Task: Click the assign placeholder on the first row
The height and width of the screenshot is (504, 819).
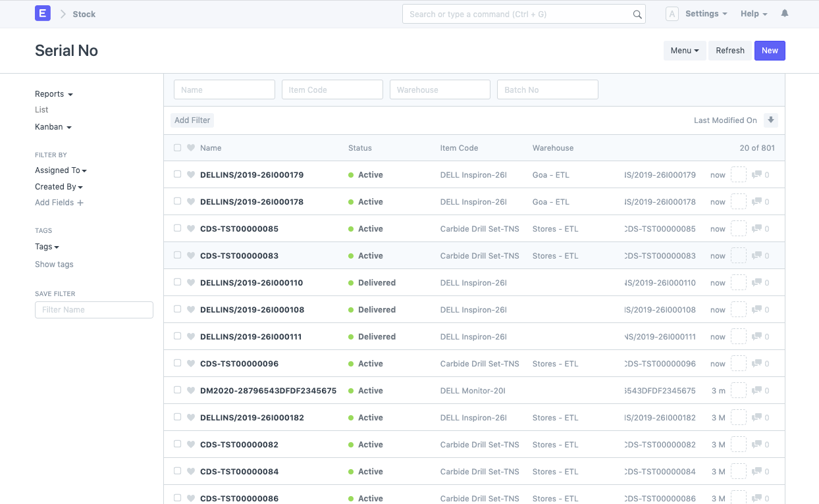Action: 739,174
